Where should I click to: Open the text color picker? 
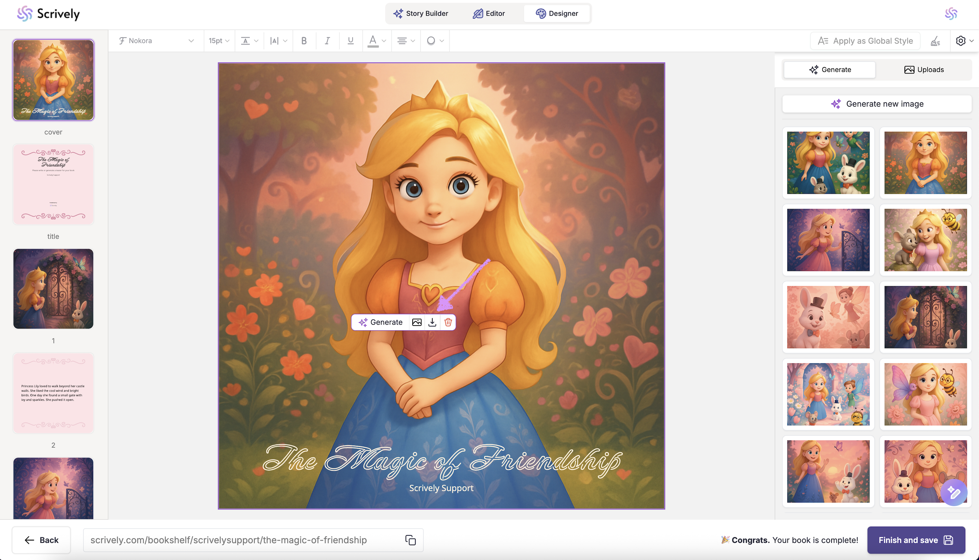coord(376,41)
